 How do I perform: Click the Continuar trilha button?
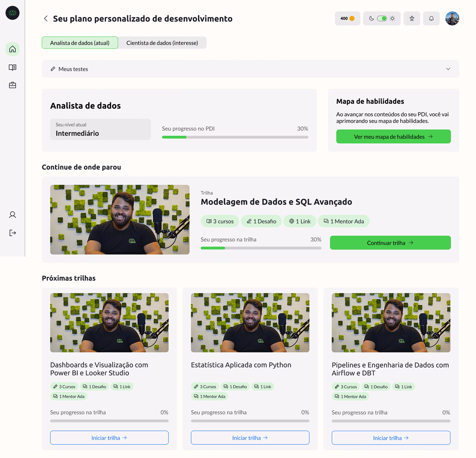(390, 243)
